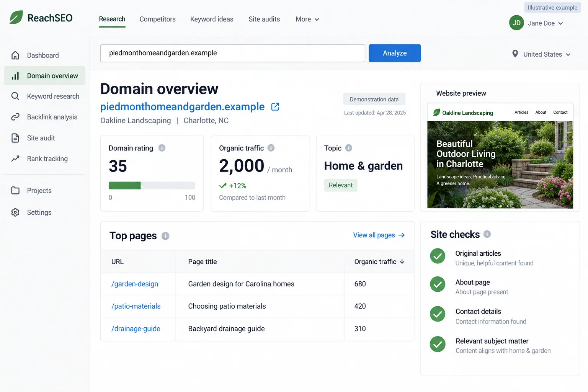Viewport: 588px width, 392px height.
Task: Click the Keyword research magnifier icon
Action: point(15,96)
